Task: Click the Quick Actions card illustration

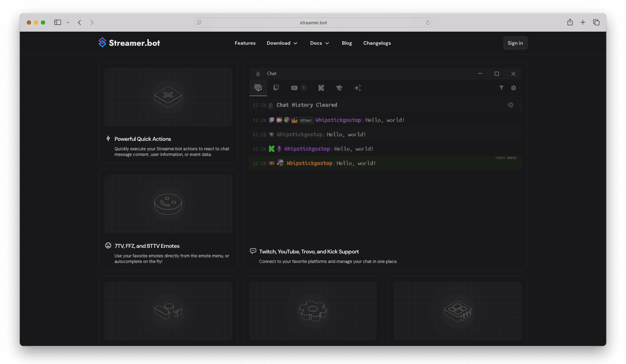Action: pos(168,97)
